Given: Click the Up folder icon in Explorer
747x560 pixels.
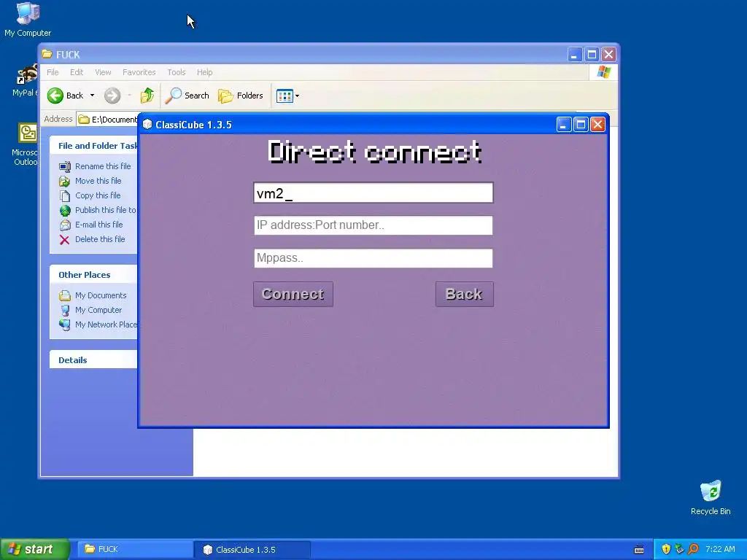Looking at the screenshot, I should (x=147, y=96).
